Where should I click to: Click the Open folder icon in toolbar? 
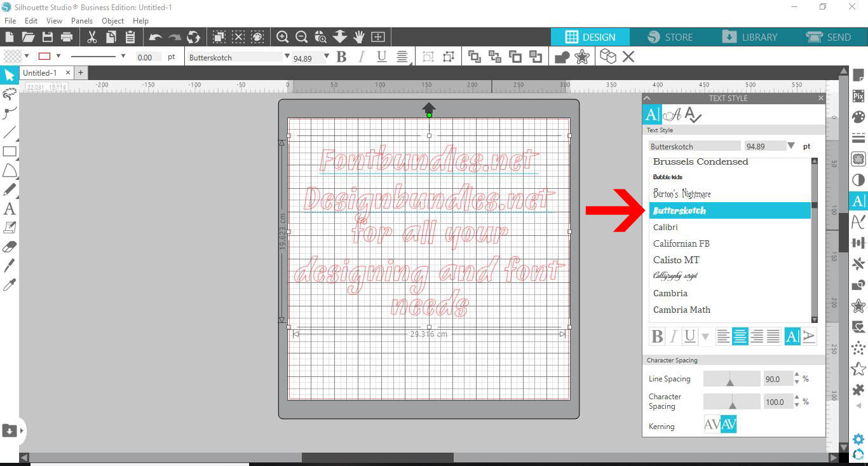pyautogui.click(x=29, y=37)
